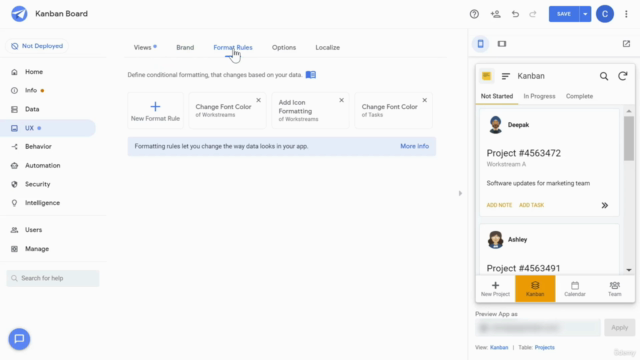Screen dimensions: 640x360
Task: Click the preview scrollbar down arrow
Action: pos(629,270)
